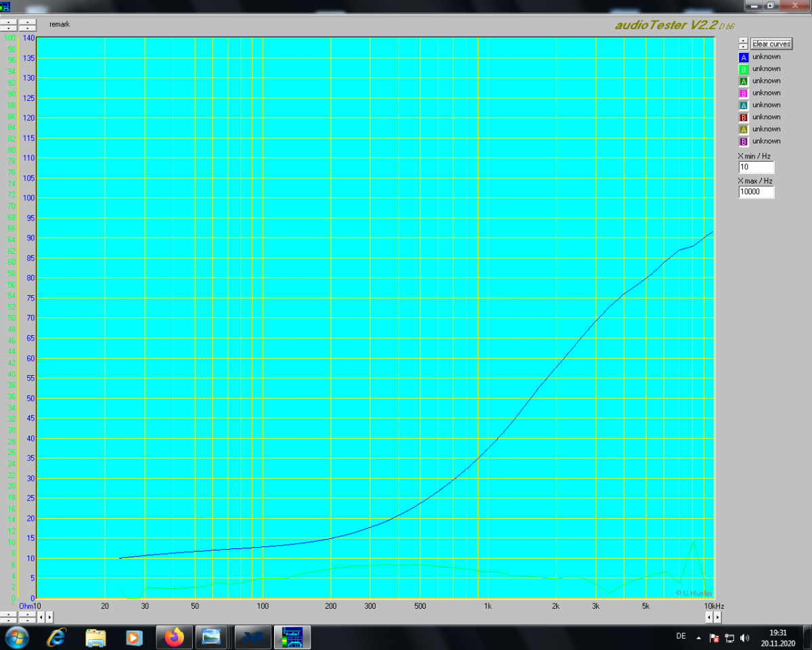Click the X max / Hz input field
This screenshot has width=812, height=650.
coord(757,192)
